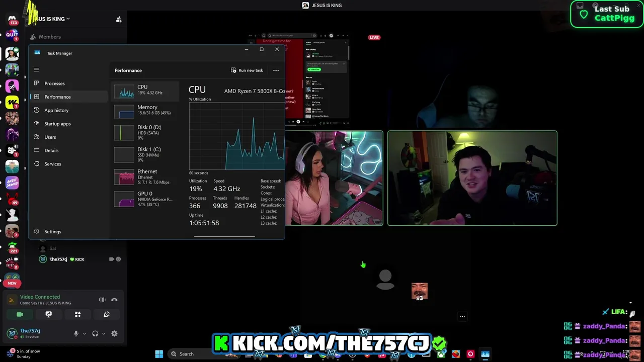644x362 pixels.
Task: Open Discord home direct messages icon
Action: coord(12,20)
